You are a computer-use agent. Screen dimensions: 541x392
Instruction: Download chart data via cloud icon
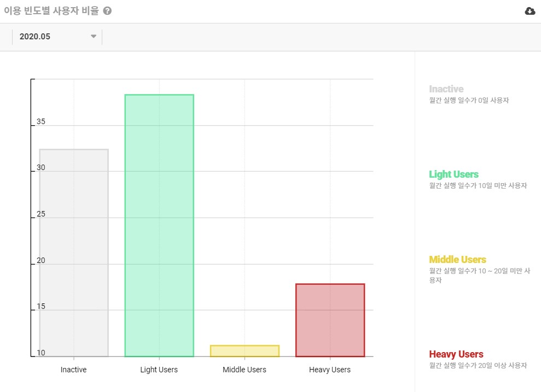tap(530, 11)
